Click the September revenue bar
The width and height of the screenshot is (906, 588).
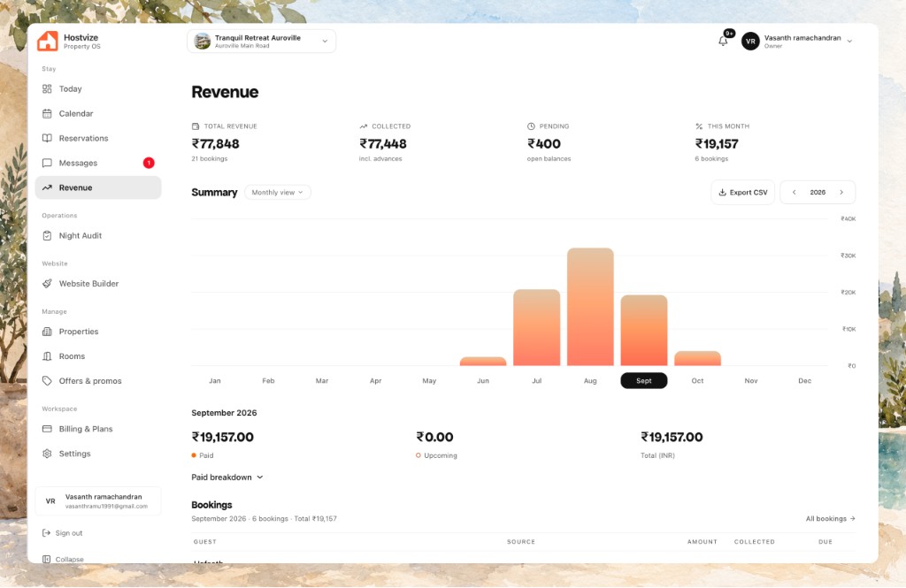[644, 331]
